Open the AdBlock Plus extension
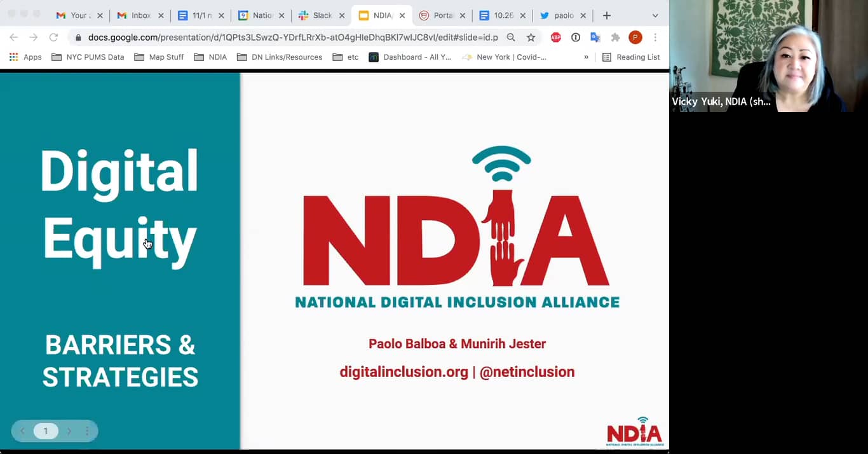 point(556,38)
